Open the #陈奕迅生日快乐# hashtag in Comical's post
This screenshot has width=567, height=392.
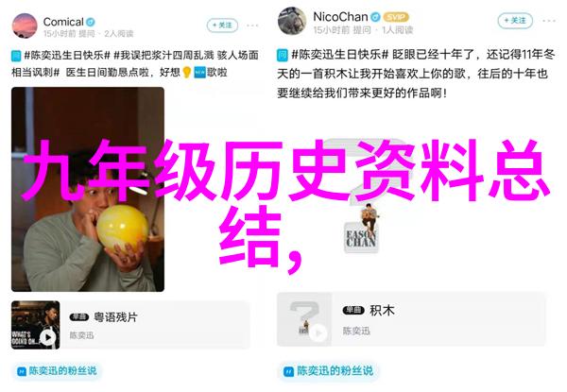click(x=67, y=56)
